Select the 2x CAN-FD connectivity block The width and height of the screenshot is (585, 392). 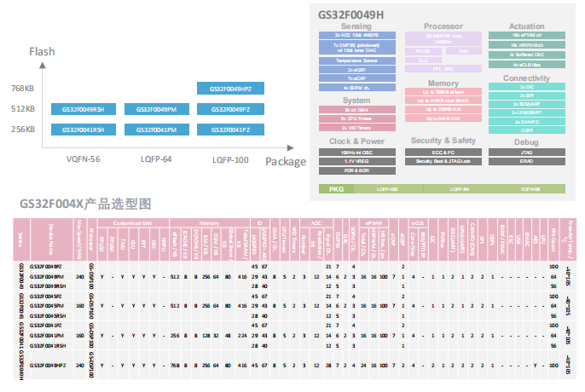click(x=527, y=122)
